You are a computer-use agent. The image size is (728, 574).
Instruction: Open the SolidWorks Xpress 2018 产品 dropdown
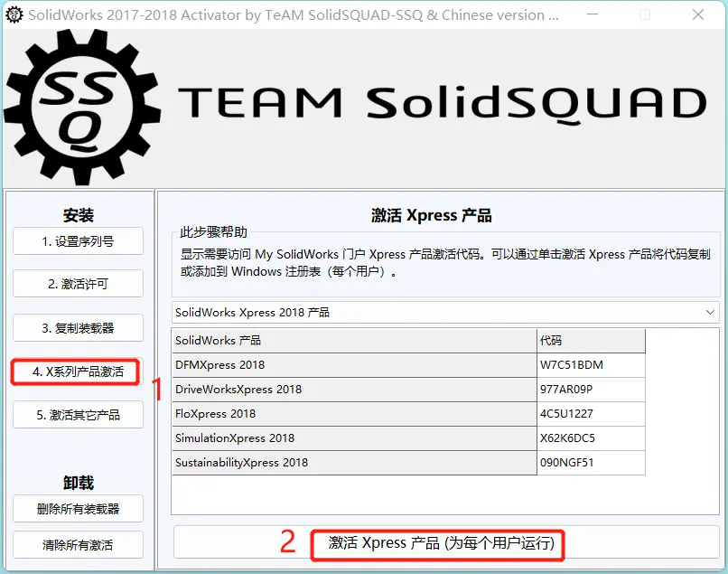click(x=445, y=313)
